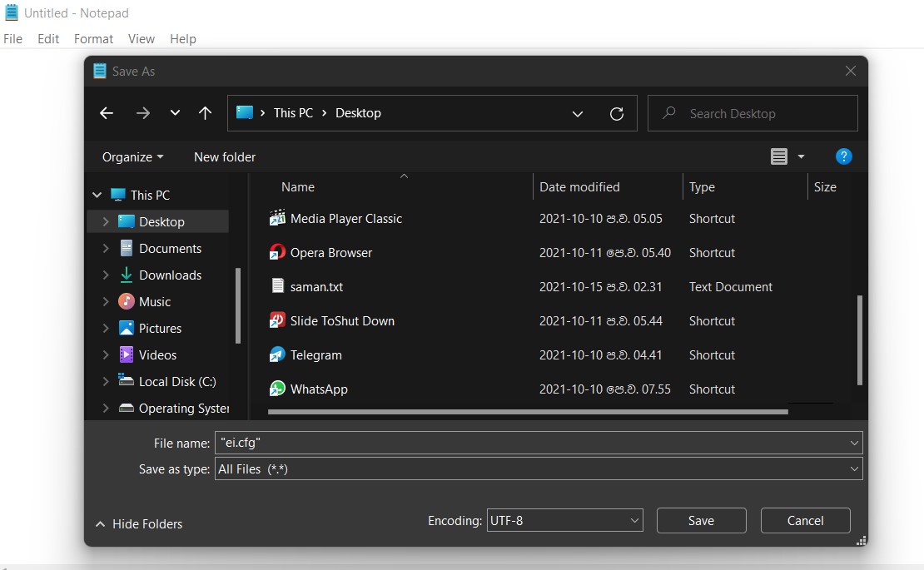Click the Videos folder icon
Viewport: 924px width, 570px height.
tap(126, 354)
